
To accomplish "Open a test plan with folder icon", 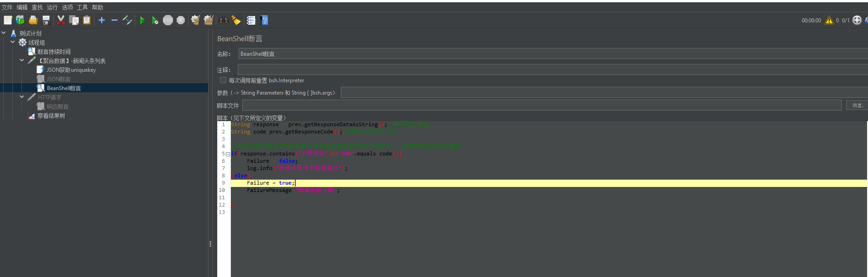I will (x=33, y=20).
